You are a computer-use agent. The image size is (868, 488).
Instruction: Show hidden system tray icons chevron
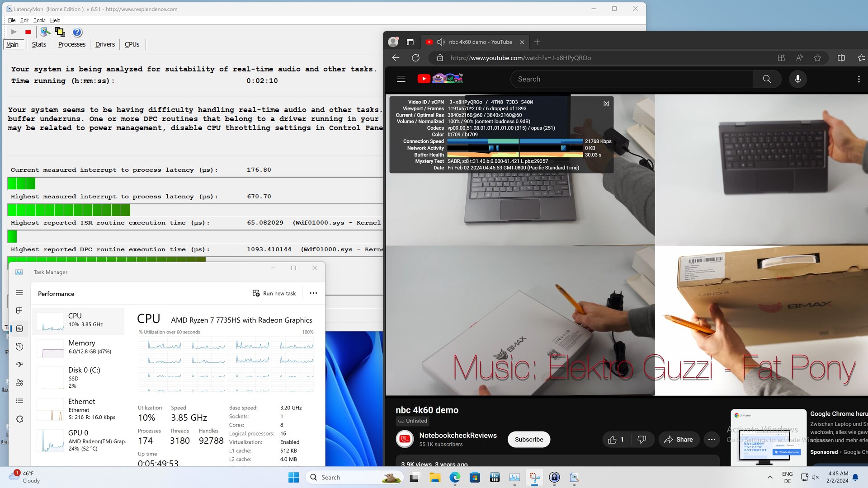(x=770, y=477)
